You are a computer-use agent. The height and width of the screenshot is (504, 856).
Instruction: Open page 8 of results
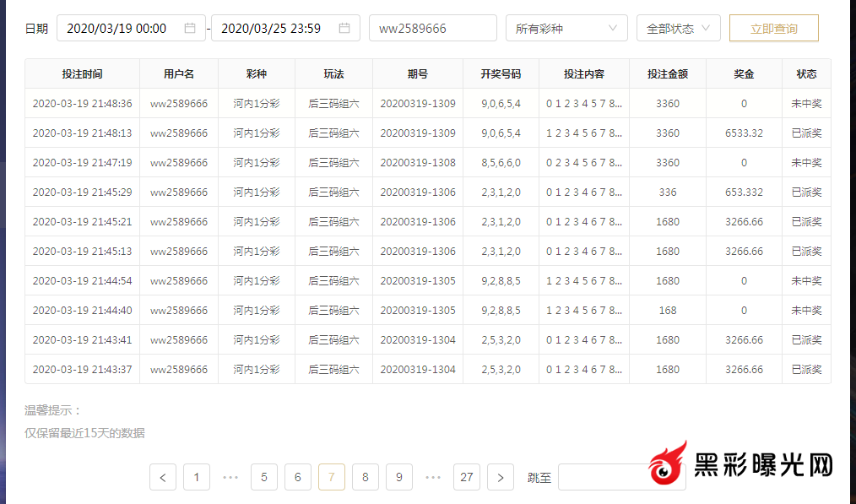pyautogui.click(x=366, y=477)
